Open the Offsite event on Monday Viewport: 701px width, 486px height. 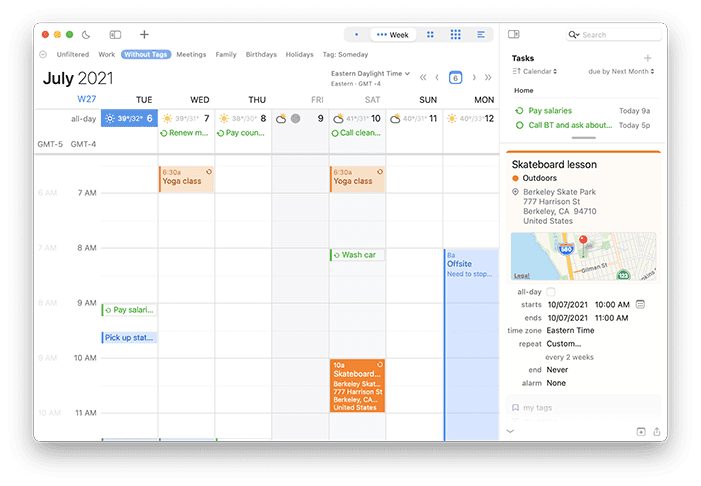471,344
